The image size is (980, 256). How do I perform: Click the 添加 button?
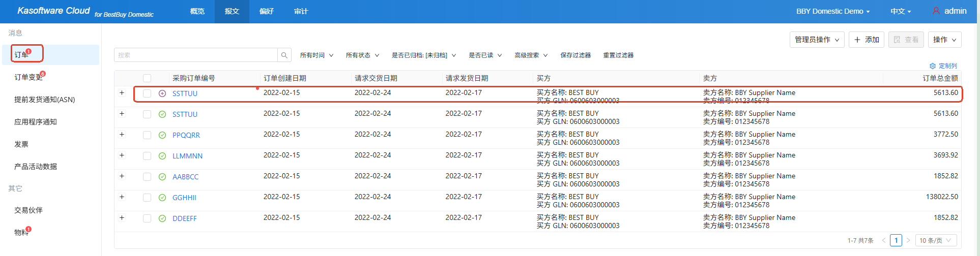(866, 40)
